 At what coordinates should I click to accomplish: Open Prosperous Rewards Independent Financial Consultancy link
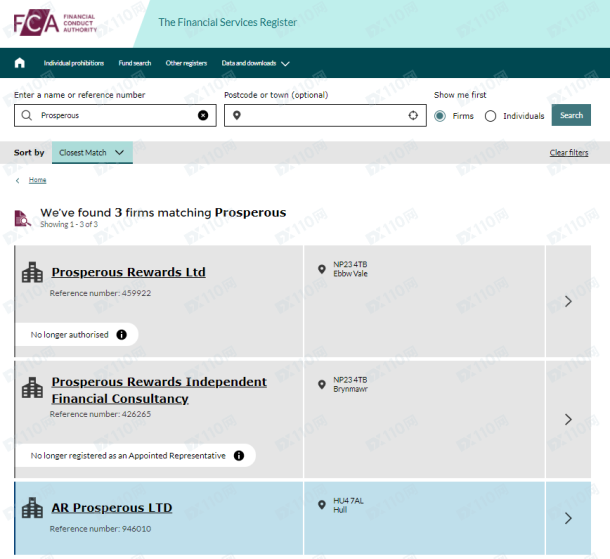(159, 390)
